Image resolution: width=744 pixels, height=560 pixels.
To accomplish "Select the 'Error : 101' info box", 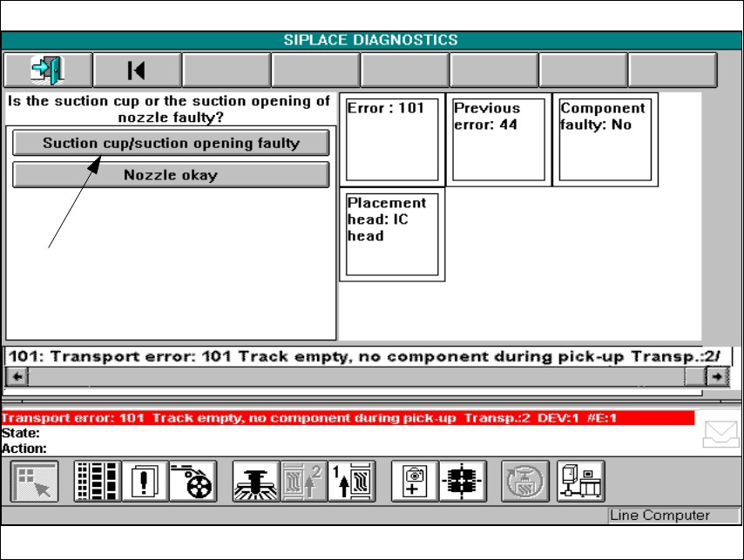I will point(392,139).
